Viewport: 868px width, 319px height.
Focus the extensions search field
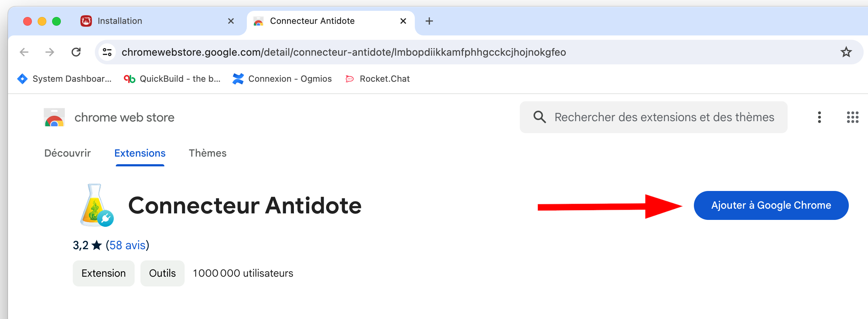pos(664,117)
